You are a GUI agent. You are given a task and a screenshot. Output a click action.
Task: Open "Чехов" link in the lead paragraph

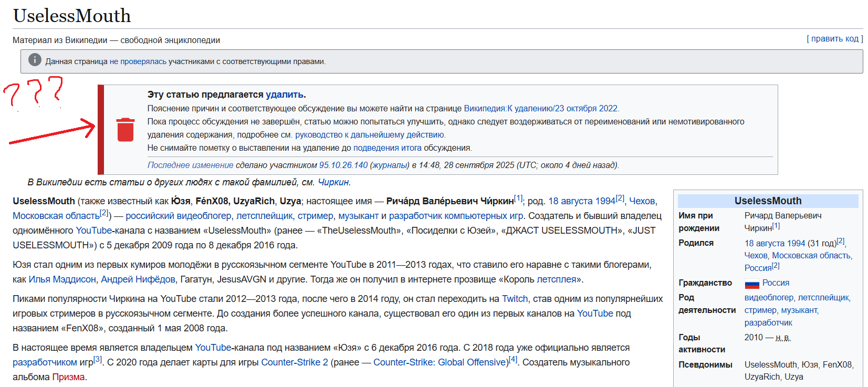click(x=642, y=201)
